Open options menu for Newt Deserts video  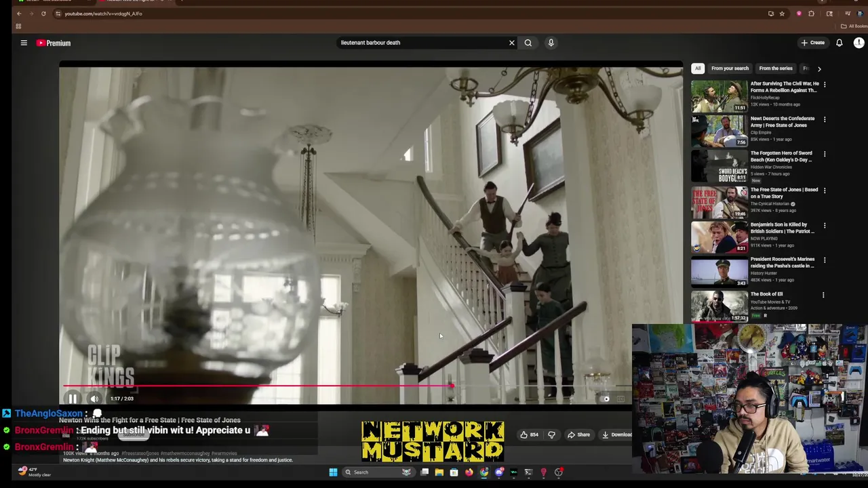pyautogui.click(x=825, y=119)
